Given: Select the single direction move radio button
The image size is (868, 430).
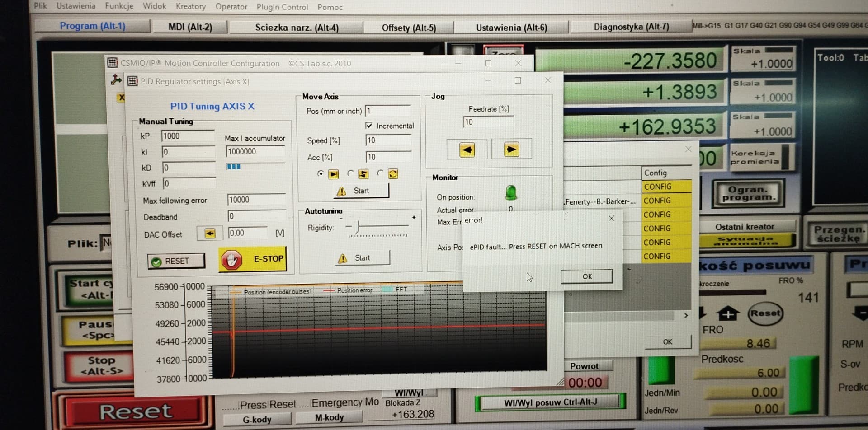Looking at the screenshot, I should point(321,173).
